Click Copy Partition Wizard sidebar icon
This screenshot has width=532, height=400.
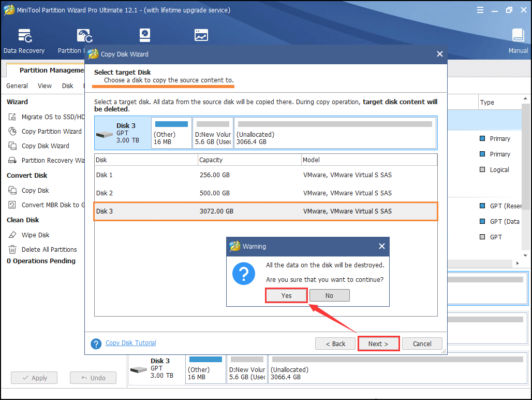point(12,131)
